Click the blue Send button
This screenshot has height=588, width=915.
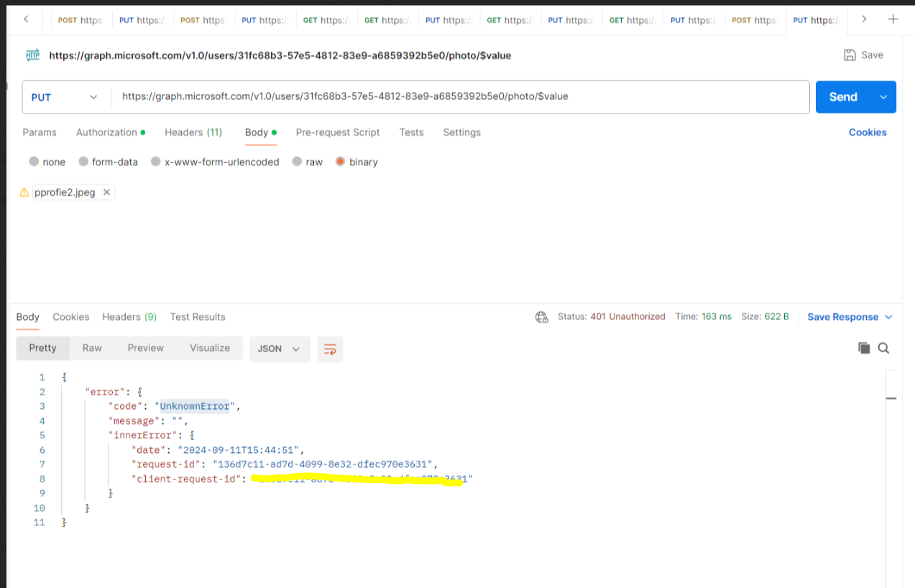pyautogui.click(x=844, y=97)
